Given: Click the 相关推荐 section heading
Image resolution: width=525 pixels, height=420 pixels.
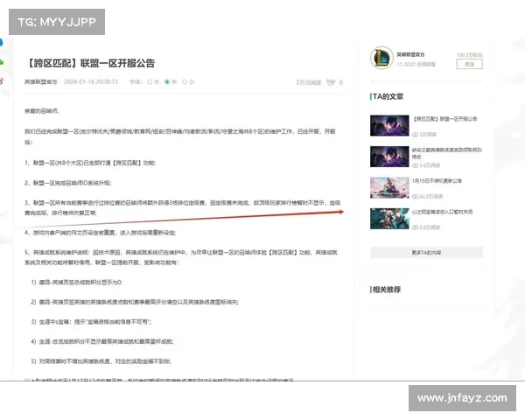Looking at the screenshot, I should (x=387, y=290).
